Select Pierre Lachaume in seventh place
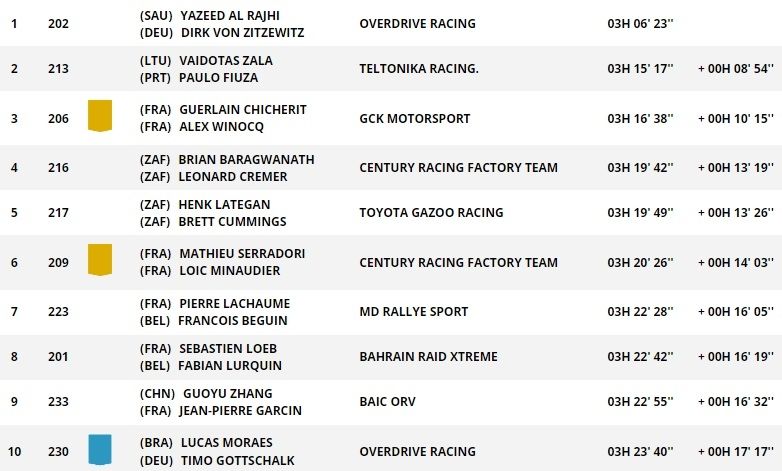Screen dimensions: 782x471 [x=234, y=303]
